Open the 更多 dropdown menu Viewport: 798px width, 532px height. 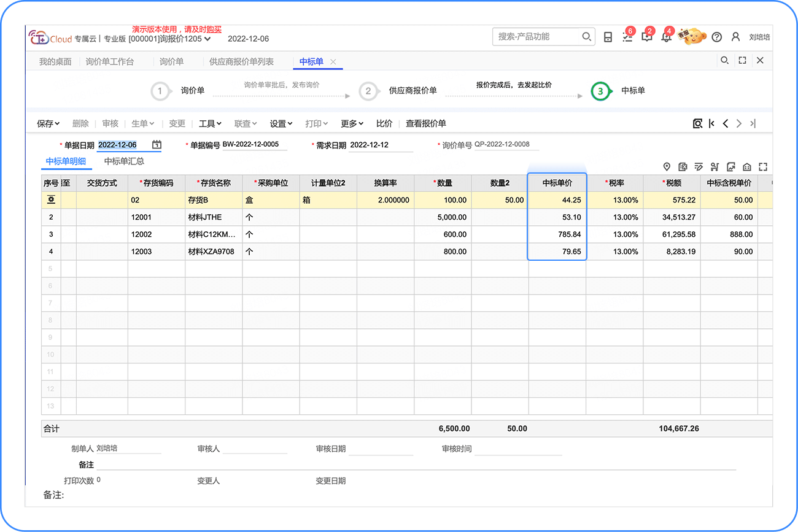click(352, 123)
